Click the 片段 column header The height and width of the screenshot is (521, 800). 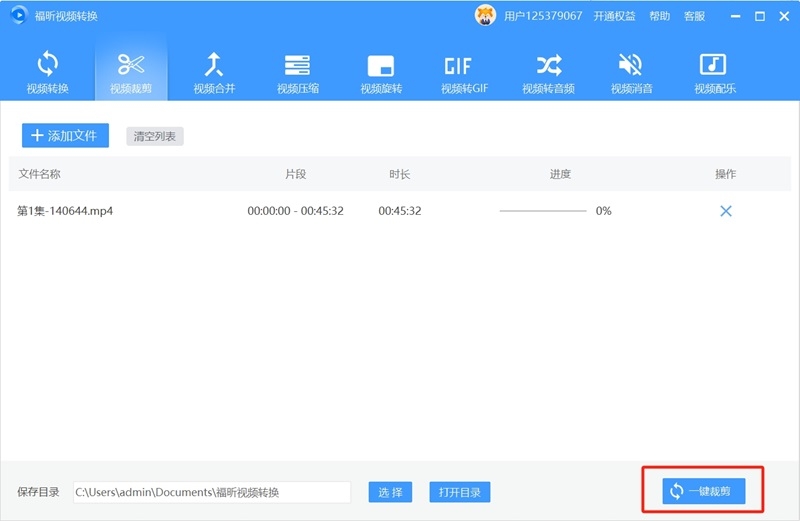click(295, 174)
